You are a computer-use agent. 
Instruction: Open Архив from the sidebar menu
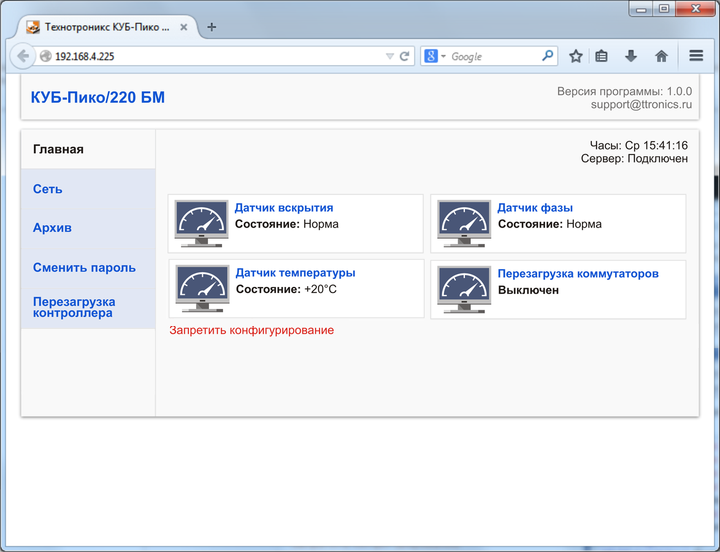pyautogui.click(x=52, y=228)
